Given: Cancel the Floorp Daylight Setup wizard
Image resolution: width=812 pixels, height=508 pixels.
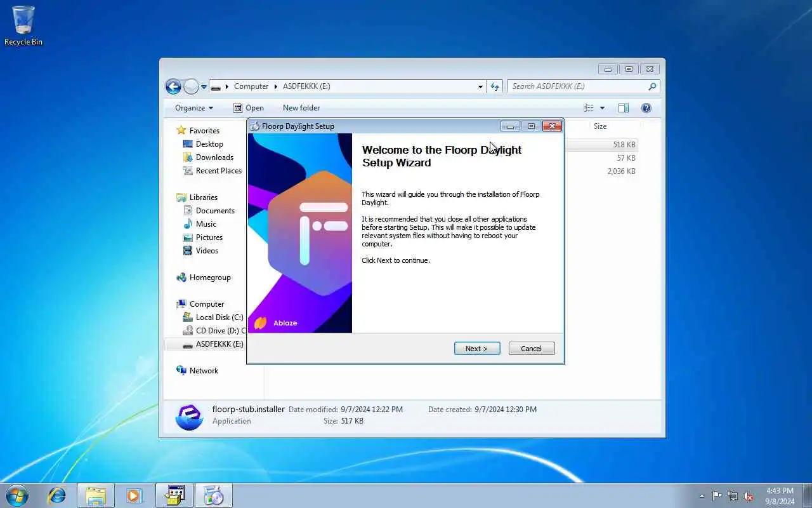Looking at the screenshot, I should (532, 349).
